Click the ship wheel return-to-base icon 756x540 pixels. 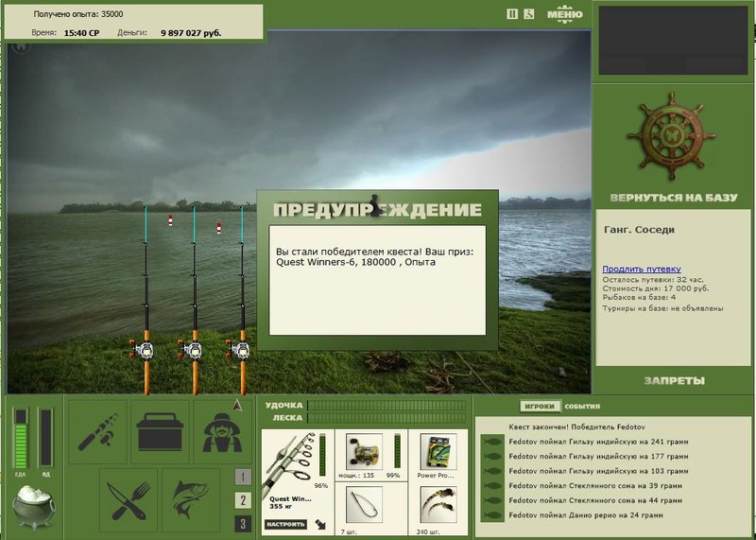(x=672, y=136)
